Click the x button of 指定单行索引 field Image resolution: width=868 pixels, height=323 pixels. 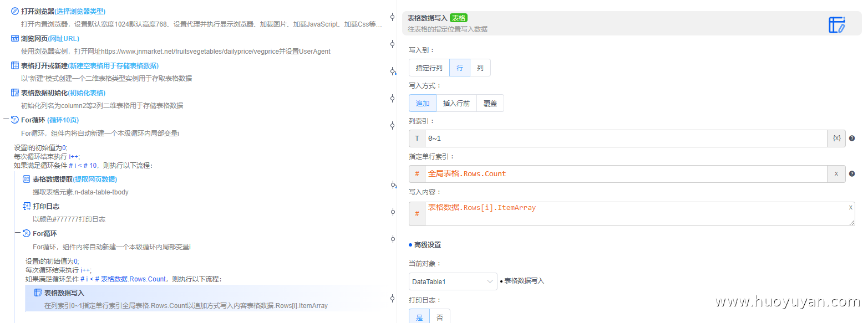(836, 173)
